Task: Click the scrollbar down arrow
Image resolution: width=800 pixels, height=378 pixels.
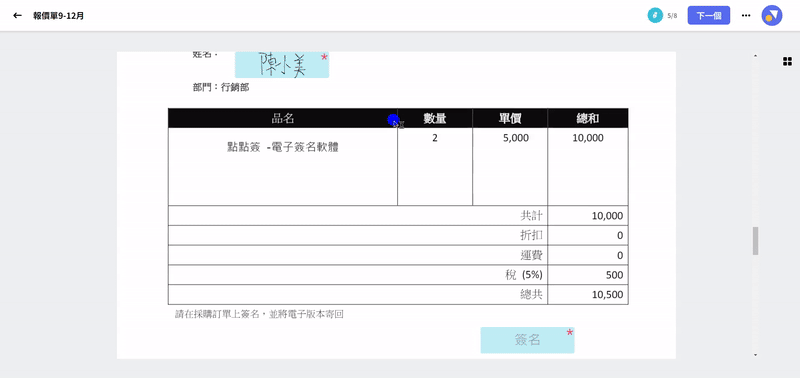Action: (x=756, y=355)
